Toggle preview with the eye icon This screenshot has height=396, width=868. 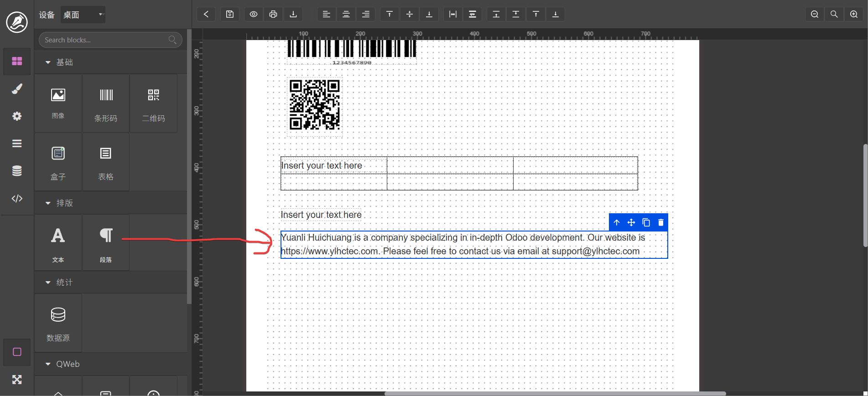tap(254, 14)
